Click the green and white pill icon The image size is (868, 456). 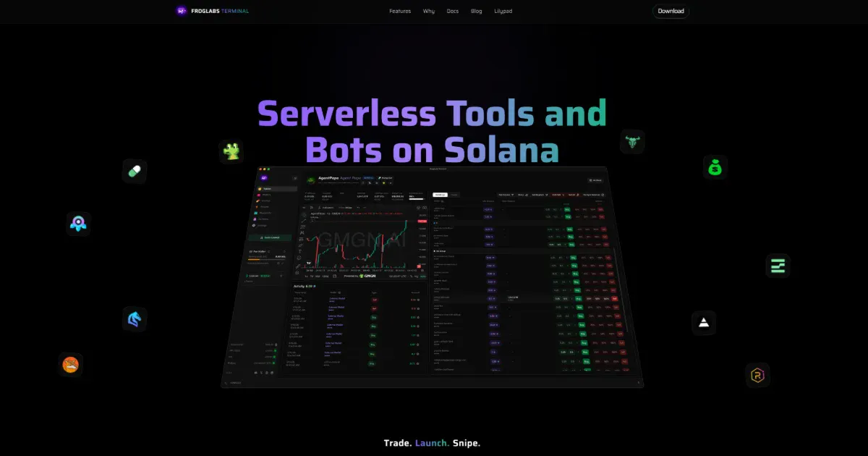[x=135, y=172]
